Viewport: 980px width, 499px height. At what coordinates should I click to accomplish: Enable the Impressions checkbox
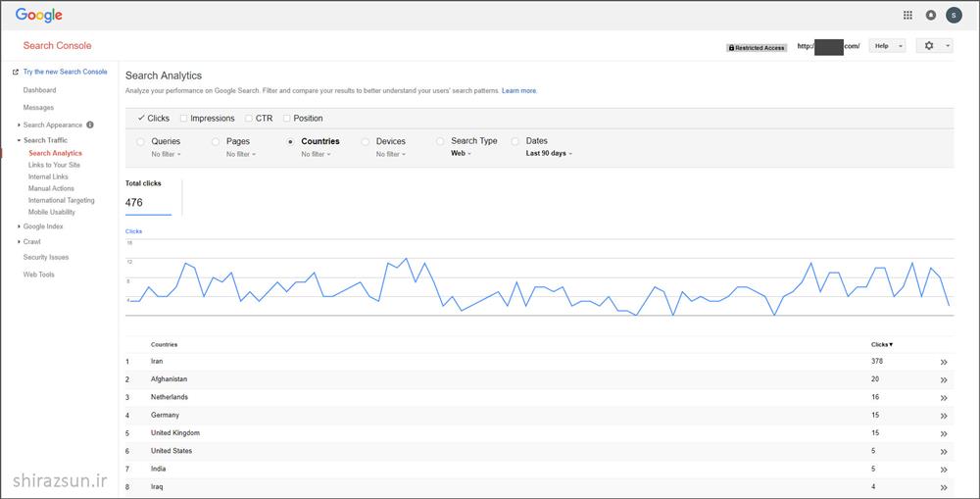click(x=183, y=119)
